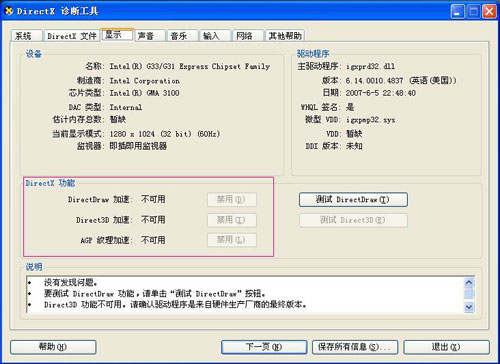The width and height of the screenshot is (500, 364).
Task: Click chip type Intel(R) GMA 3100
Action: coord(144,93)
